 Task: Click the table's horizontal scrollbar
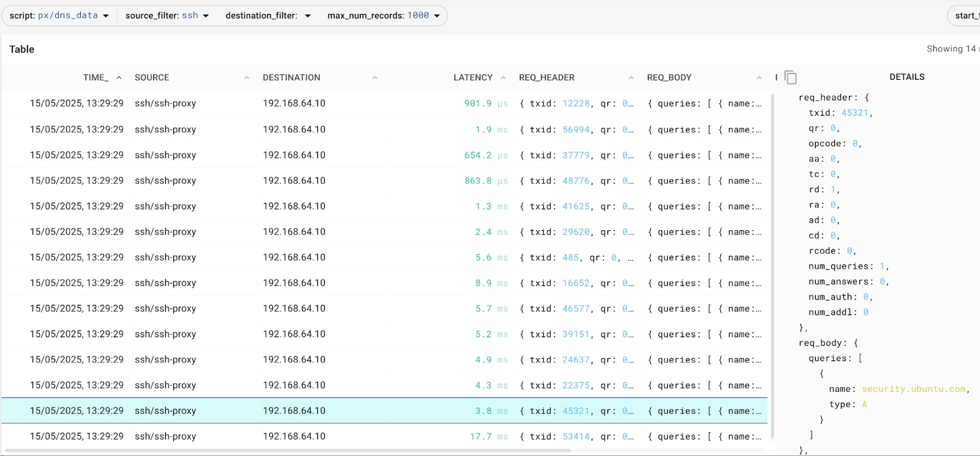click(287, 450)
